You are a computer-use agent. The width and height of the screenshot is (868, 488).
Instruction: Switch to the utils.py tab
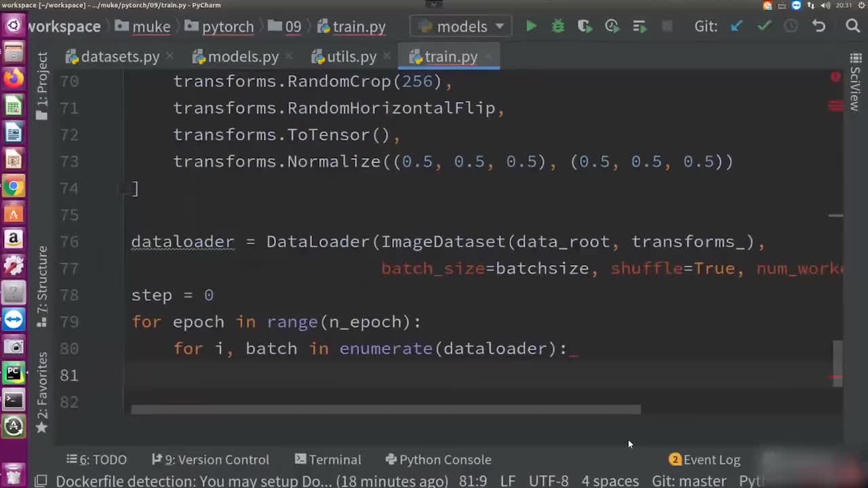(351, 57)
